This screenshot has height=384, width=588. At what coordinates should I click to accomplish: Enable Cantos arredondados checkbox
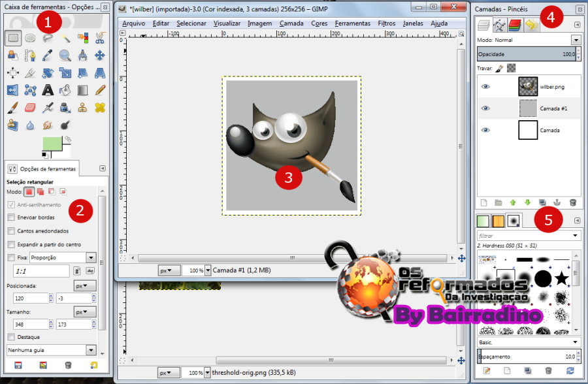(x=11, y=231)
